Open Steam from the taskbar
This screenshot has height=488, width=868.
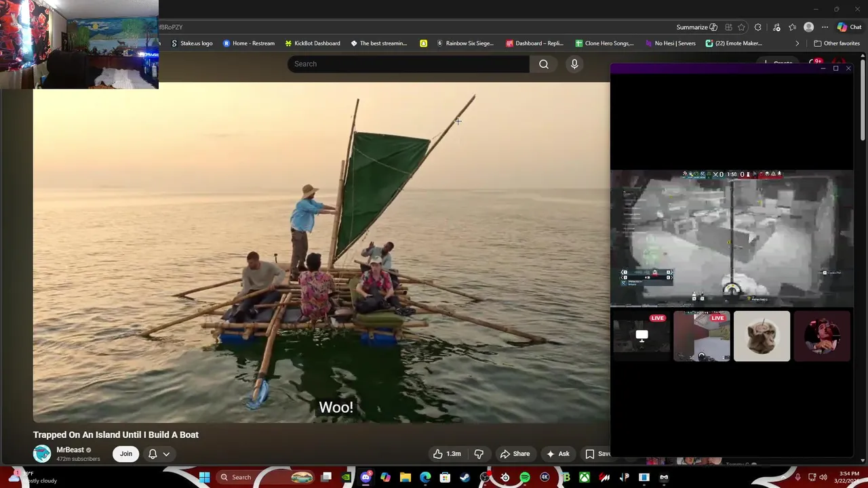(x=465, y=477)
